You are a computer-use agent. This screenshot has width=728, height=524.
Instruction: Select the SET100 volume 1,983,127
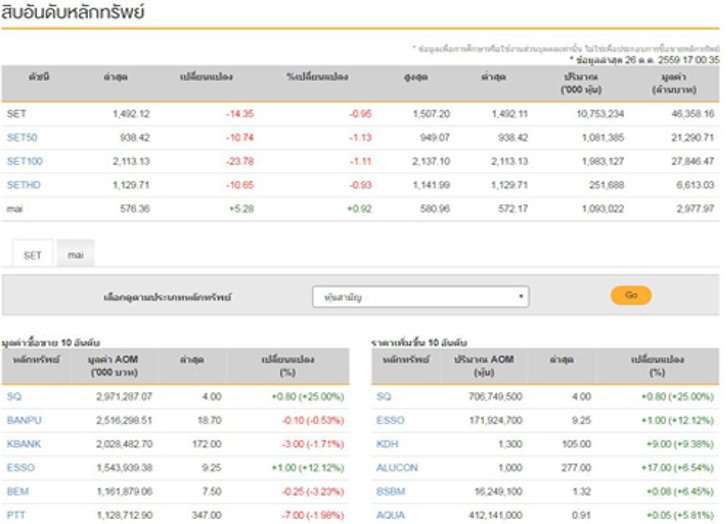[603, 161]
